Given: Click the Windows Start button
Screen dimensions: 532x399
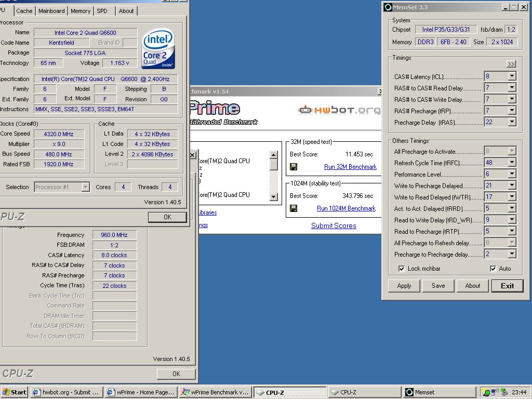Looking at the screenshot, I should (x=14, y=392).
